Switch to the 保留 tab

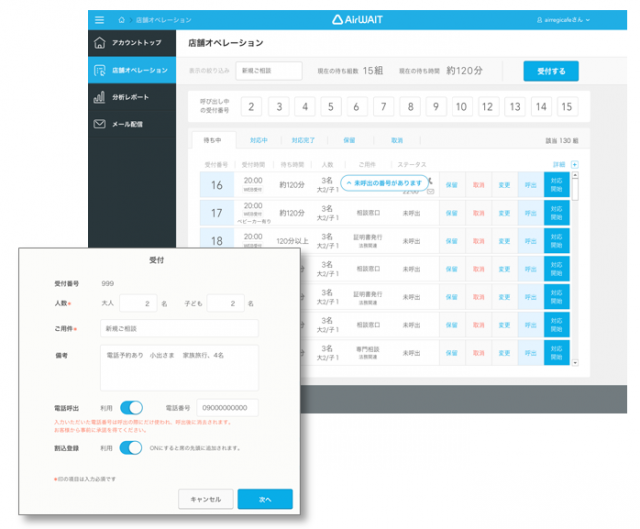[x=349, y=141]
